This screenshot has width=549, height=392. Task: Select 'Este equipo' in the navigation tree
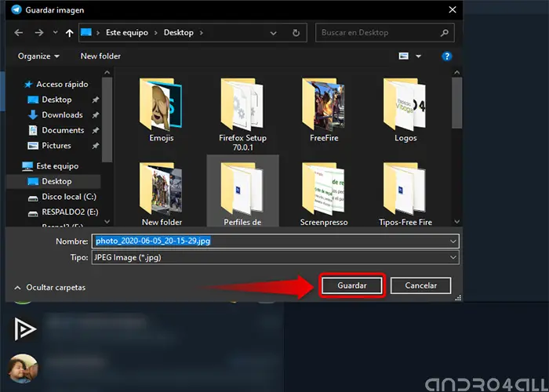click(50, 166)
